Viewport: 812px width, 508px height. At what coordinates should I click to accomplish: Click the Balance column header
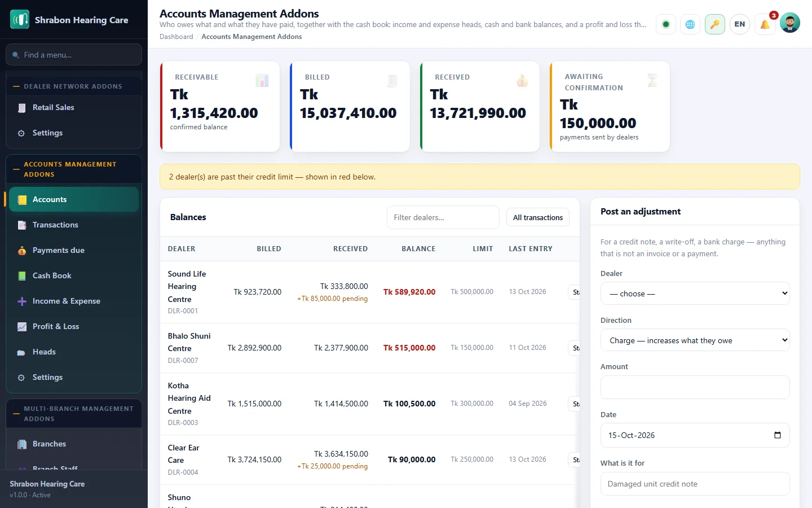418,249
